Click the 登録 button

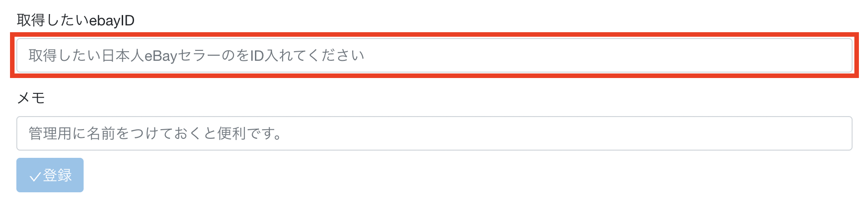click(50, 175)
